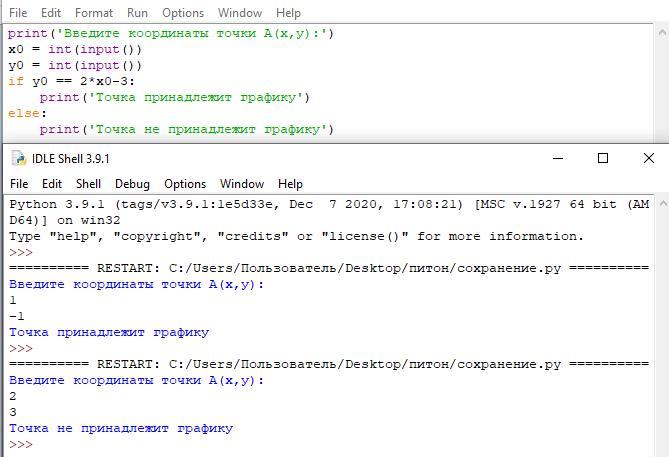669x457 pixels.
Task: Open File menu in IDLE Shell
Action: [19, 184]
